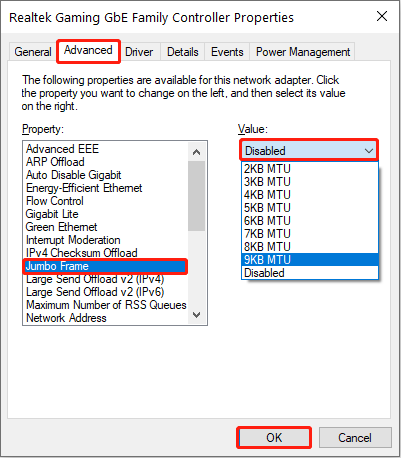Select ARP Offload property
This screenshot has width=401, height=458.
pyautogui.click(x=105, y=162)
